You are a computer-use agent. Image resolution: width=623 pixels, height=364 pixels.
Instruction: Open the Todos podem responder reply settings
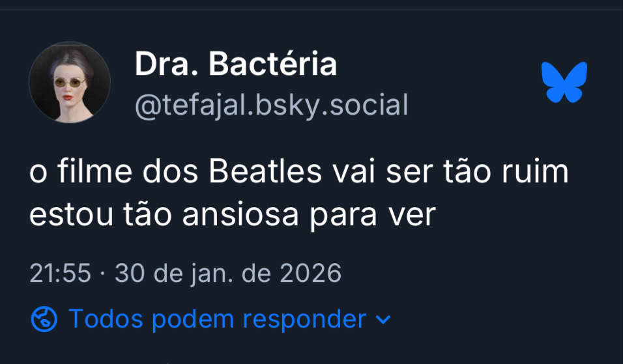216,320
